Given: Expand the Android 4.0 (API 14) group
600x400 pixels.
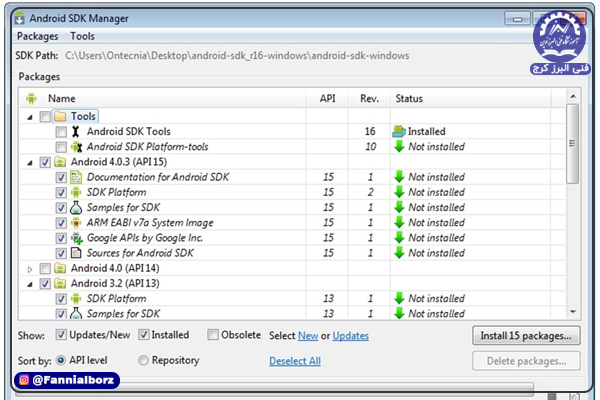Looking at the screenshot, I should click(x=30, y=269).
